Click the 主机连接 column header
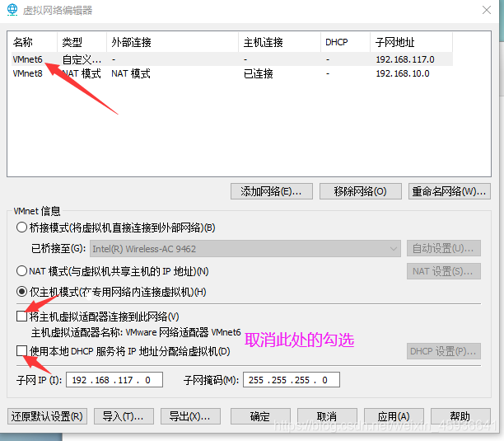The image size is (504, 441). point(280,42)
